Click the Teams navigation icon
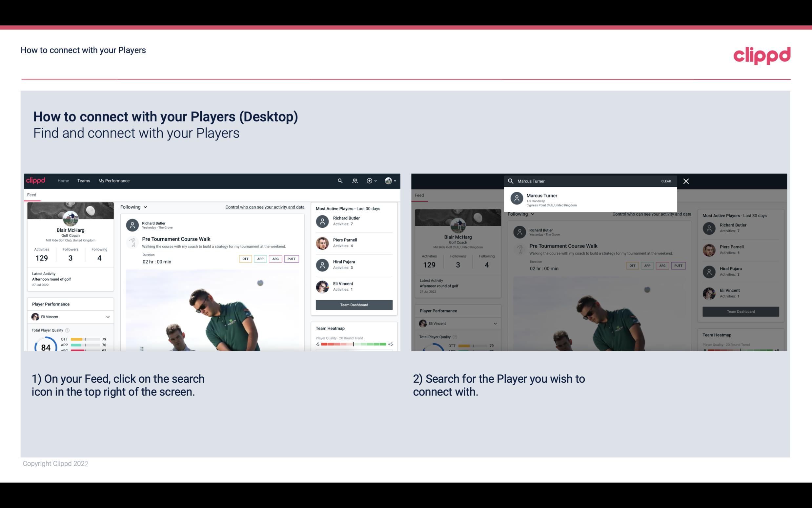This screenshot has height=508, width=812. pyautogui.click(x=84, y=180)
